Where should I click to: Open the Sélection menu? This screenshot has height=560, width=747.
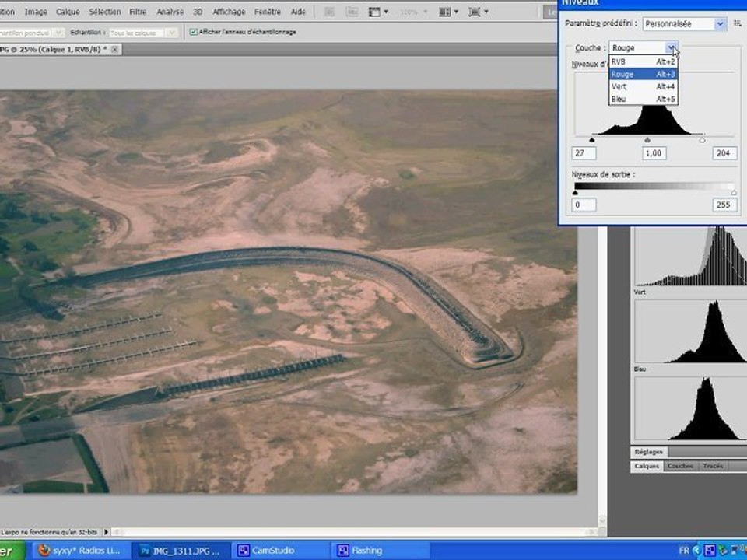click(105, 12)
